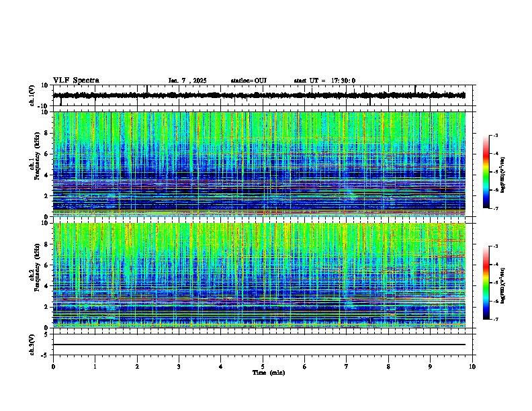The image size is (532, 411).
Task: Click time axis tick label "6"
Action: (x=305, y=367)
